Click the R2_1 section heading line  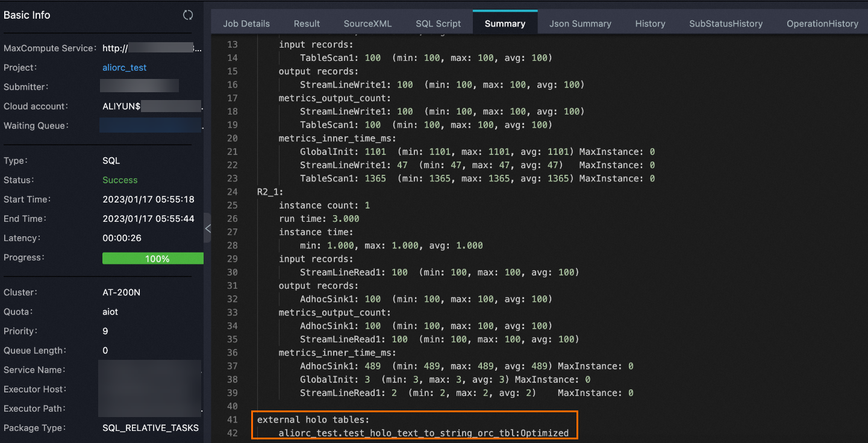pos(270,192)
